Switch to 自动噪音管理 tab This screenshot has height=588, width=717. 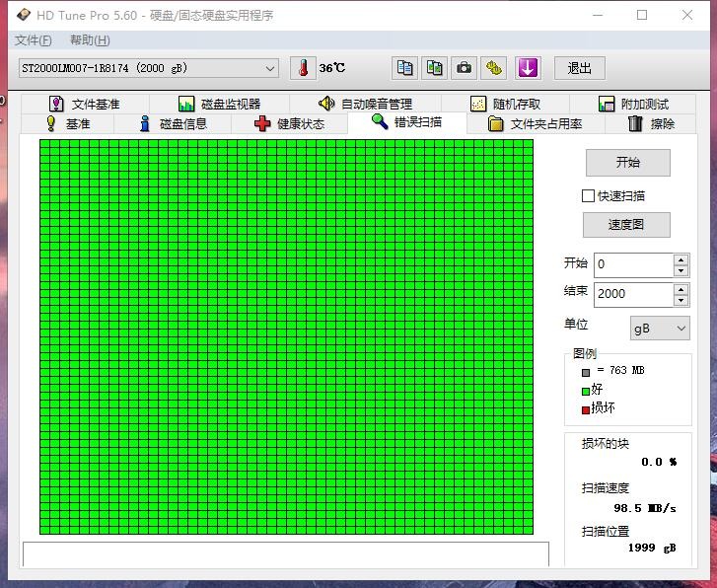pos(365,104)
